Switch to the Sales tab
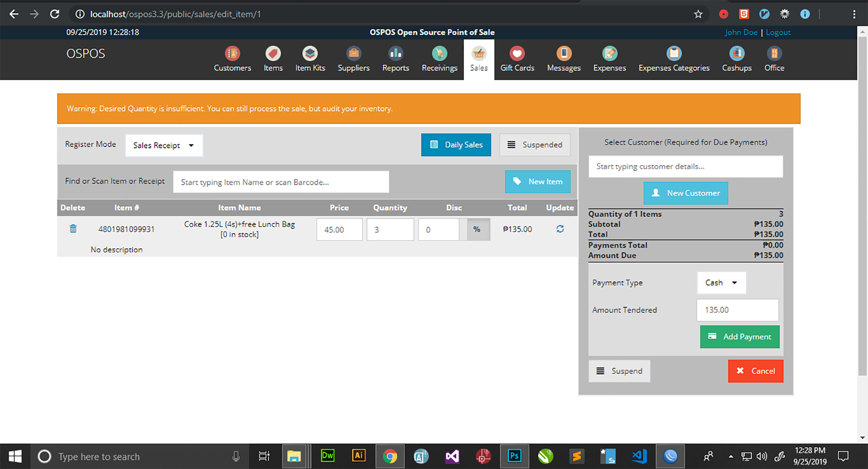868x469 pixels. click(x=478, y=59)
